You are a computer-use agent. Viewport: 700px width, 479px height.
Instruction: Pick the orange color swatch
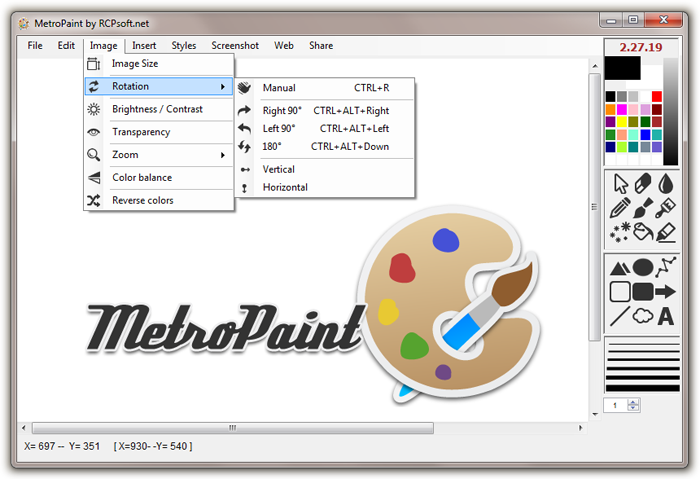click(x=610, y=109)
